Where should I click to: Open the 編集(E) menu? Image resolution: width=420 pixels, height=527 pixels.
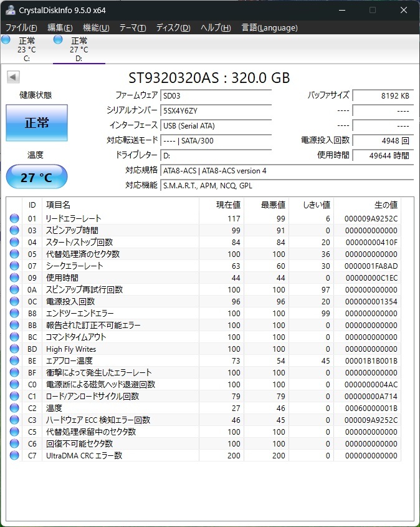coord(60,27)
